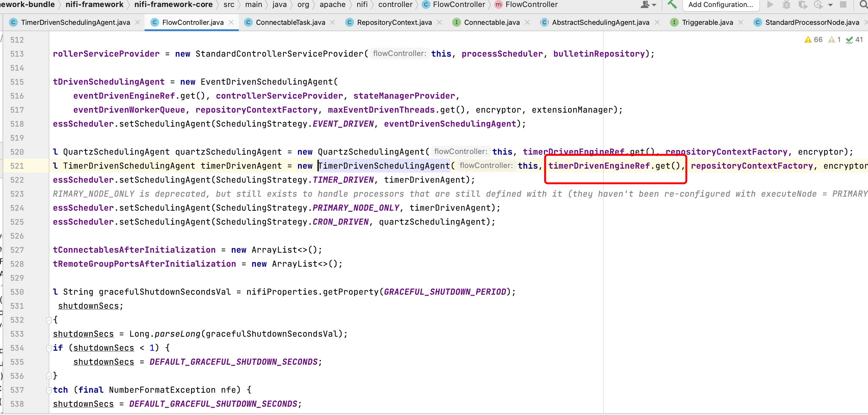Click the line number 521 gutter

click(x=17, y=166)
